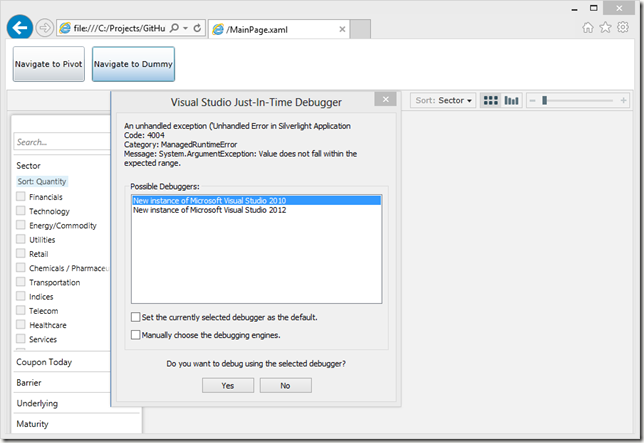The image size is (644, 443).
Task: Select the /MainPage.xaml browser tab
Action: tap(279, 30)
